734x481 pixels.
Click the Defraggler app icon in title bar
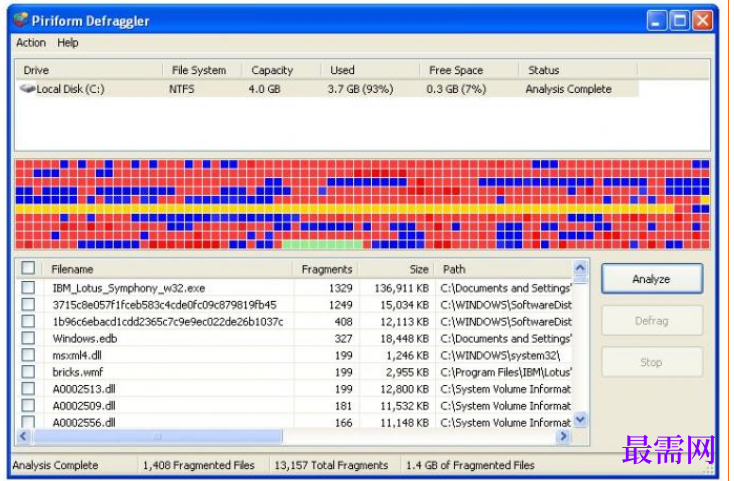coord(21,20)
